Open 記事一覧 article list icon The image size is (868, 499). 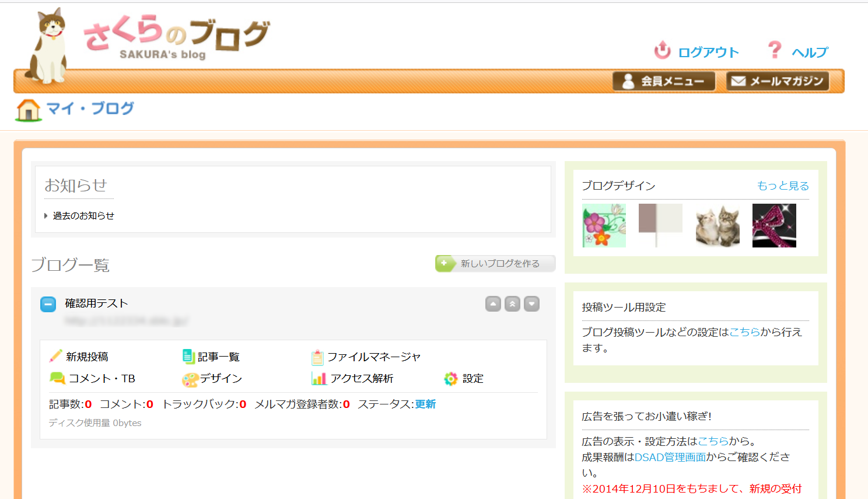(x=188, y=356)
